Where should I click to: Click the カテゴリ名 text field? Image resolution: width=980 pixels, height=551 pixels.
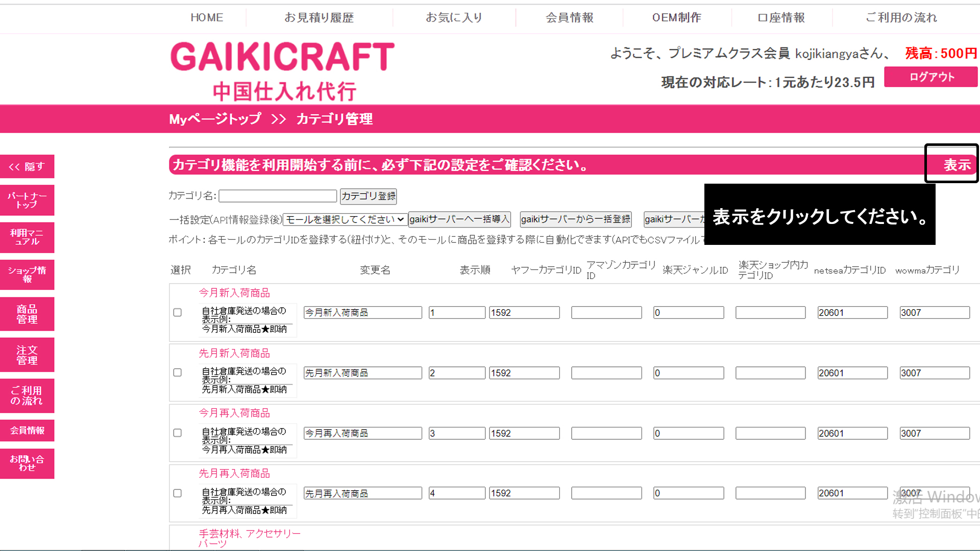[278, 196]
